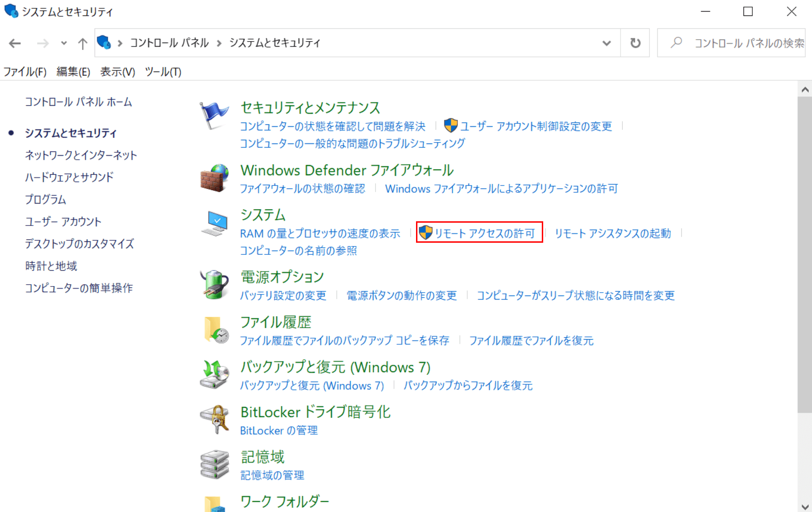This screenshot has width=812, height=512.
Task: Open Windows Defender ファイアウォール heading
Action: (x=347, y=170)
